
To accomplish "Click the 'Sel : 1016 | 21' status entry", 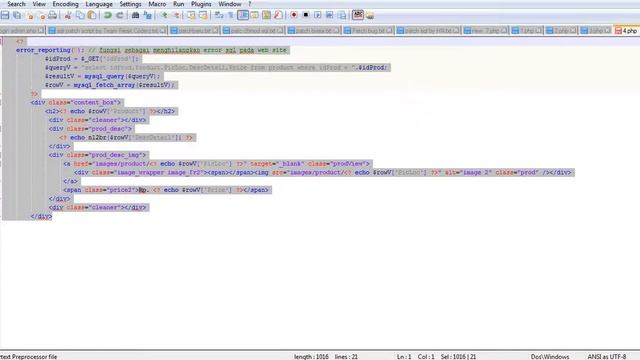I will [458, 357].
